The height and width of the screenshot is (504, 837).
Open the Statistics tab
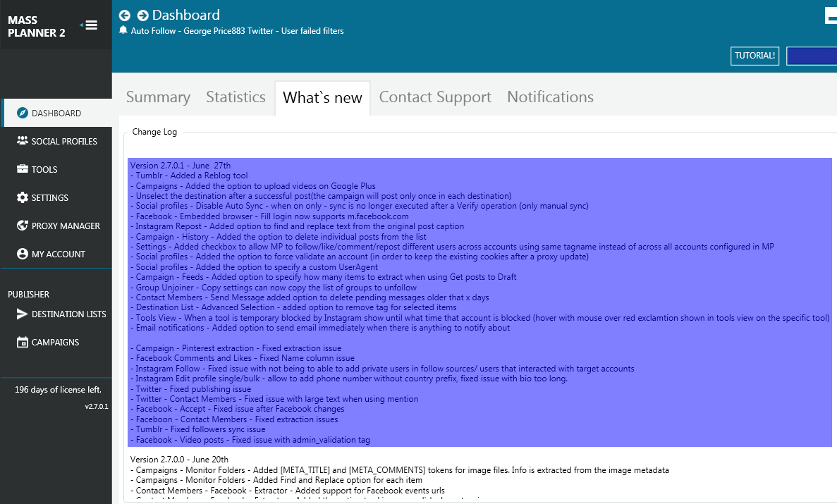(236, 97)
